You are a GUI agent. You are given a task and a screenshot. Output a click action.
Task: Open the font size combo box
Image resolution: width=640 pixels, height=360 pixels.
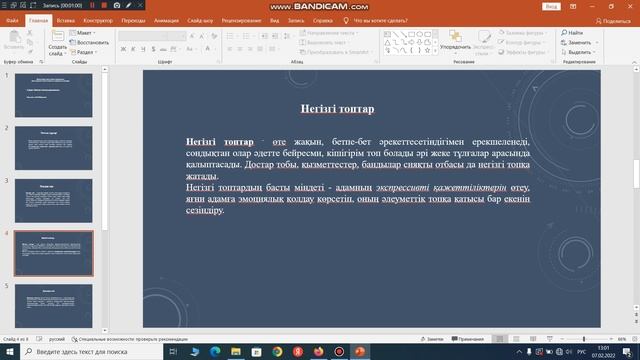coord(178,36)
